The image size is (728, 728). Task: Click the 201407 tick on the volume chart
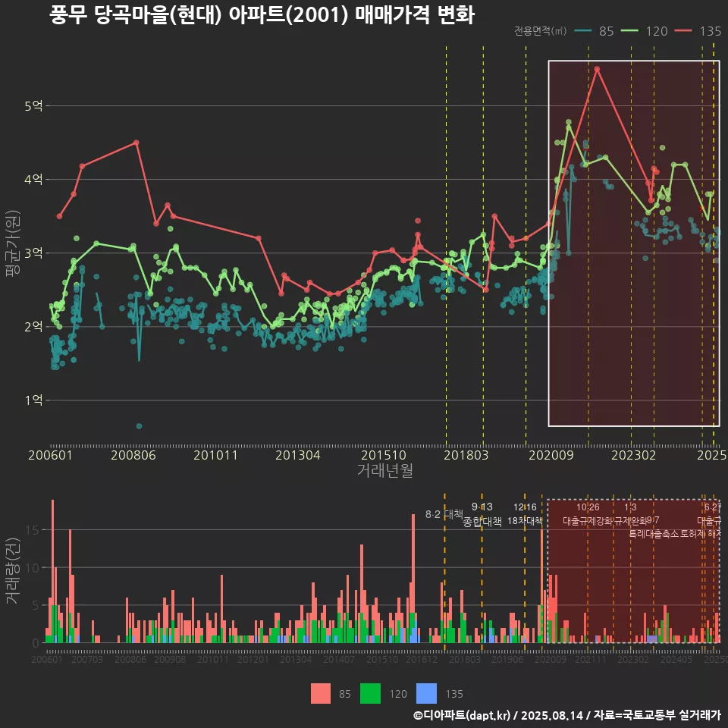[339, 659]
